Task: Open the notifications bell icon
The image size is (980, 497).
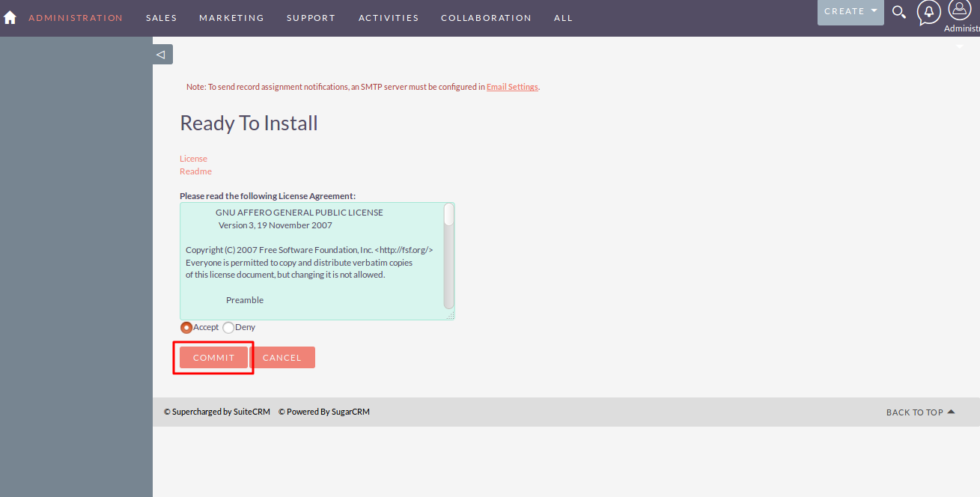Action: point(929,12)
